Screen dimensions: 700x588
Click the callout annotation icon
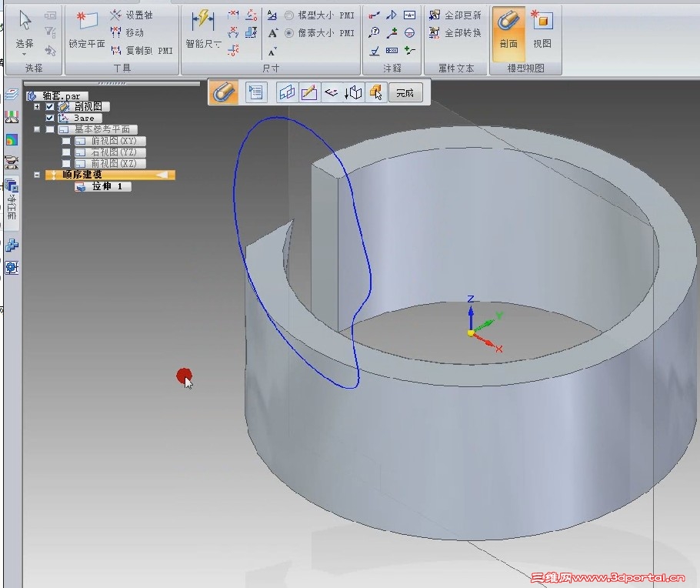click(374, 15)
